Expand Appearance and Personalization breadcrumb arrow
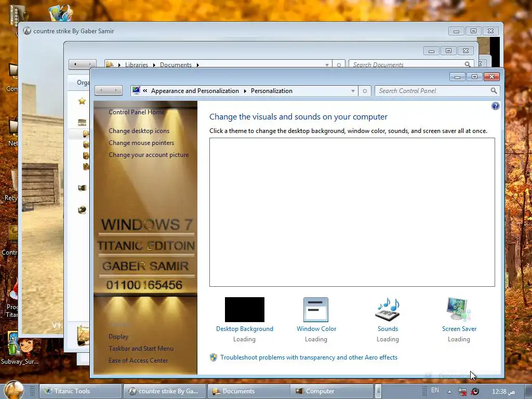Screen dimensions: 532x399 (x=245, y=91)
